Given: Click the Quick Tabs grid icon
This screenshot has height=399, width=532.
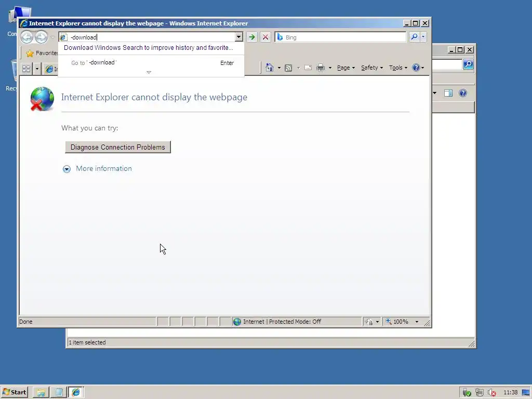Looking at the screenshot, I should click(x=26, y=69).
